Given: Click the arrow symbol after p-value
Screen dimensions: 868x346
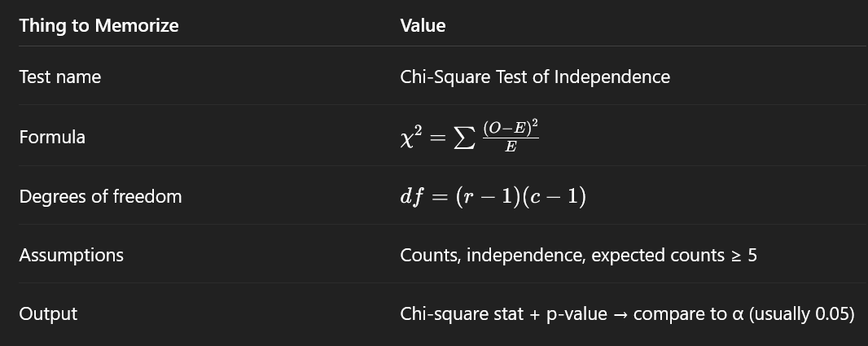Looking at the screenshot, I should pyautogui.click(x=619, y=313).
